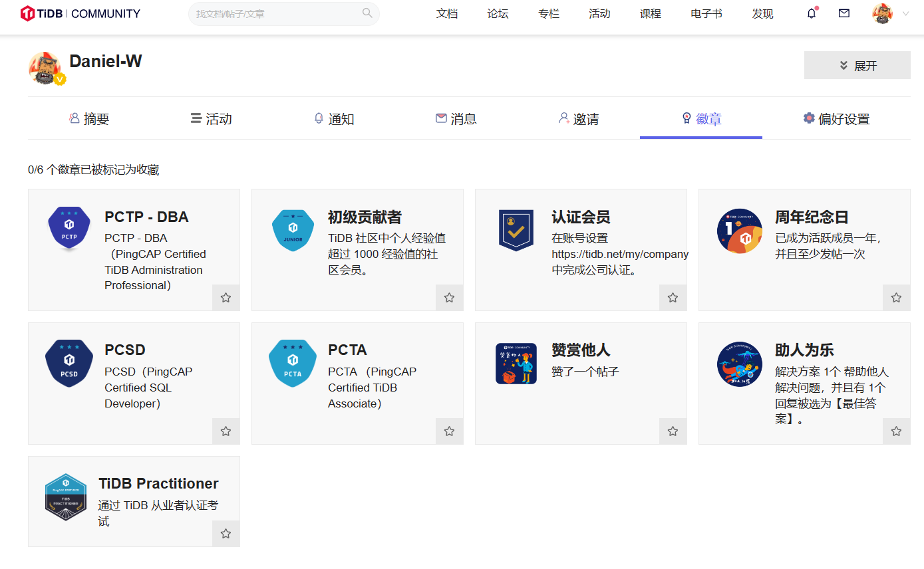Click the 助人为乐 badge image

coord(740,364)
